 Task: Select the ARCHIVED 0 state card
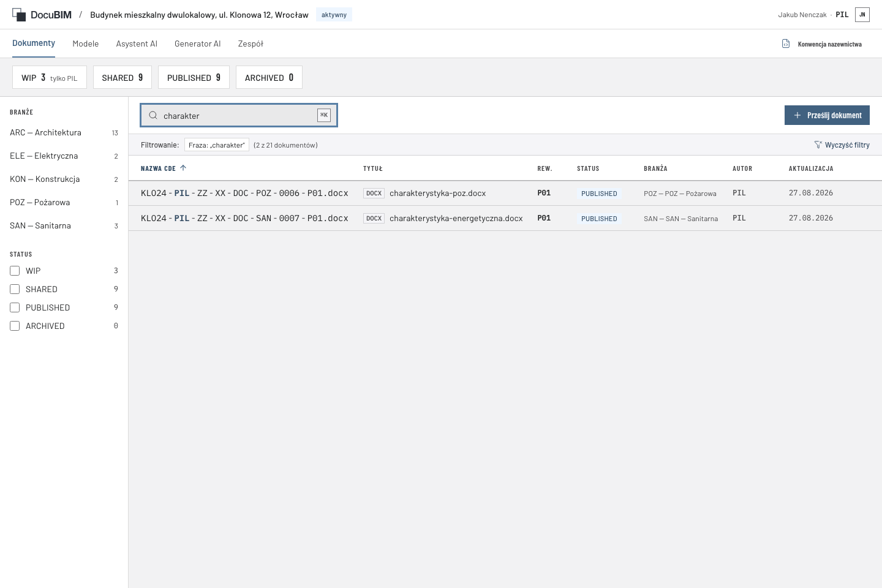(x=269, y=77)
